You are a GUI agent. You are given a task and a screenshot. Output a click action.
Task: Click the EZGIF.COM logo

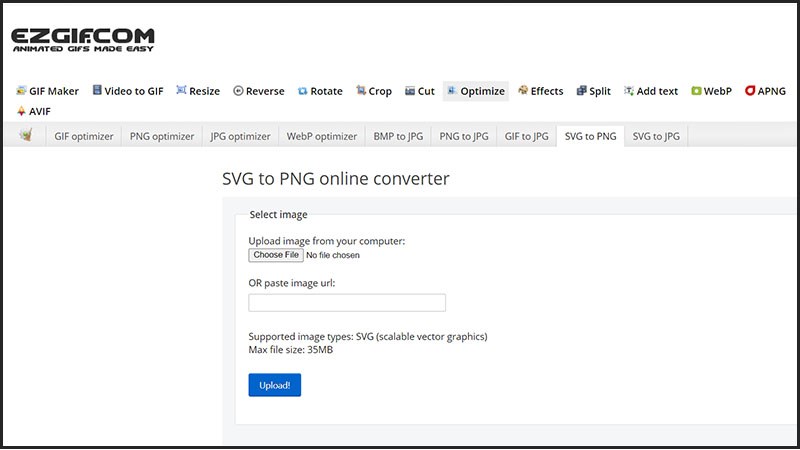(83, 40)
